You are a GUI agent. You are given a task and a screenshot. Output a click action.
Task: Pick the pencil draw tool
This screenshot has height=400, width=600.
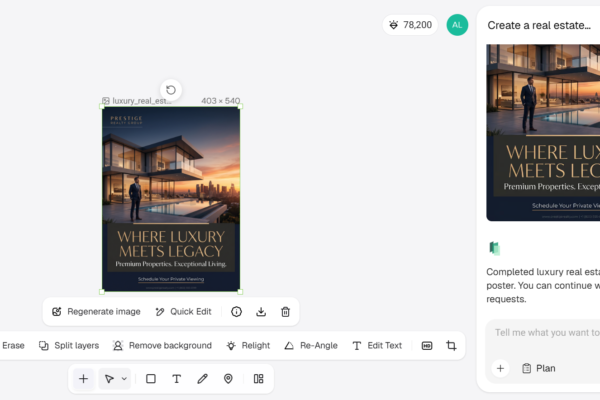(x=202, y=379)
